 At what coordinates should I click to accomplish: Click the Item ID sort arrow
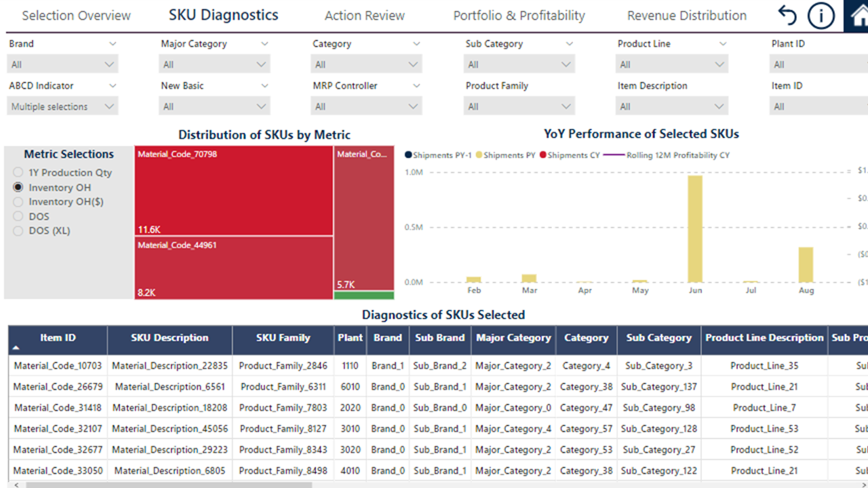pyautogui.click(x=16, y=347)
